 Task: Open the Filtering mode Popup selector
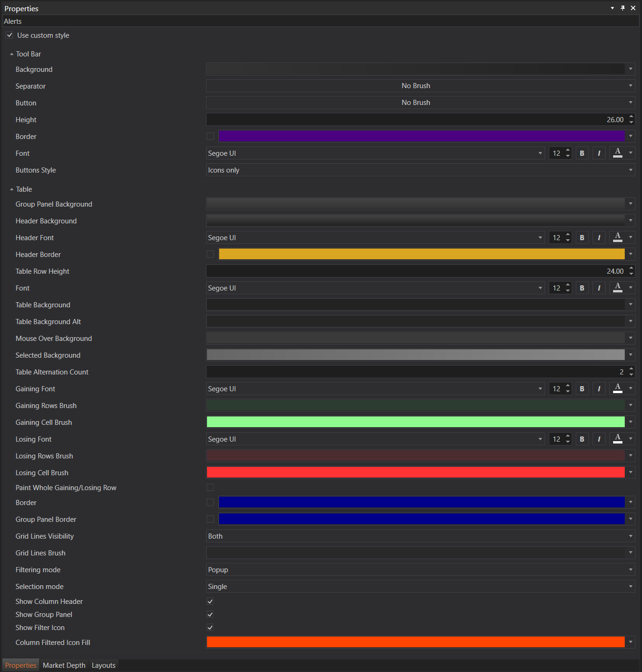point(420,570)
